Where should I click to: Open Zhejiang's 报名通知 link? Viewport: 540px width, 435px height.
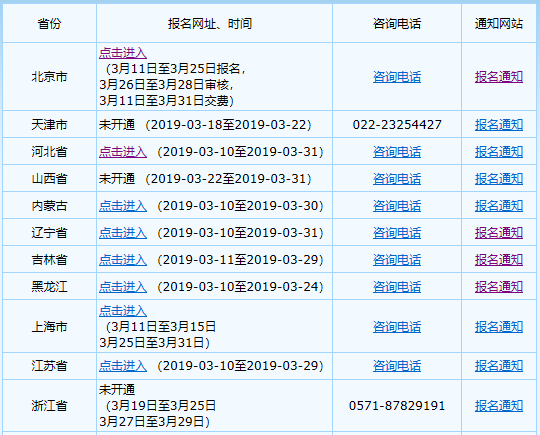point(499,406)
